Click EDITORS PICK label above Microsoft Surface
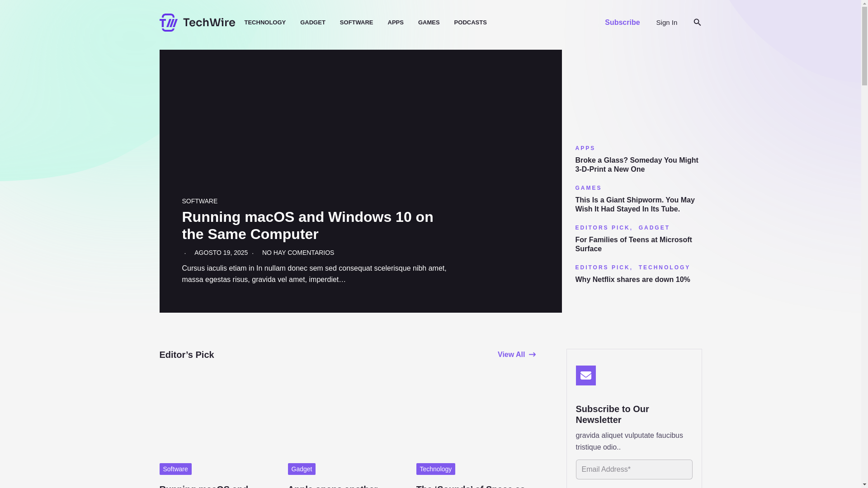The width and height of the screenshot is (868, 488). 602,228
